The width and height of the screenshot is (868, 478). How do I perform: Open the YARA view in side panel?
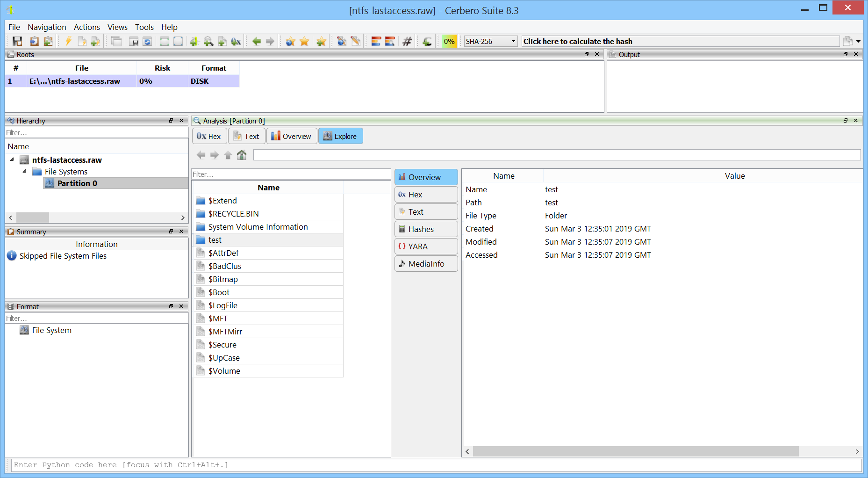pyautogui.click(x=426, y=246)
